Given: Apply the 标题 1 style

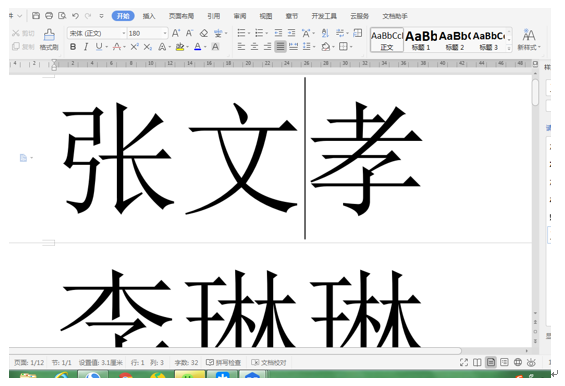Looking at the screenshot, I should [421, 40].
